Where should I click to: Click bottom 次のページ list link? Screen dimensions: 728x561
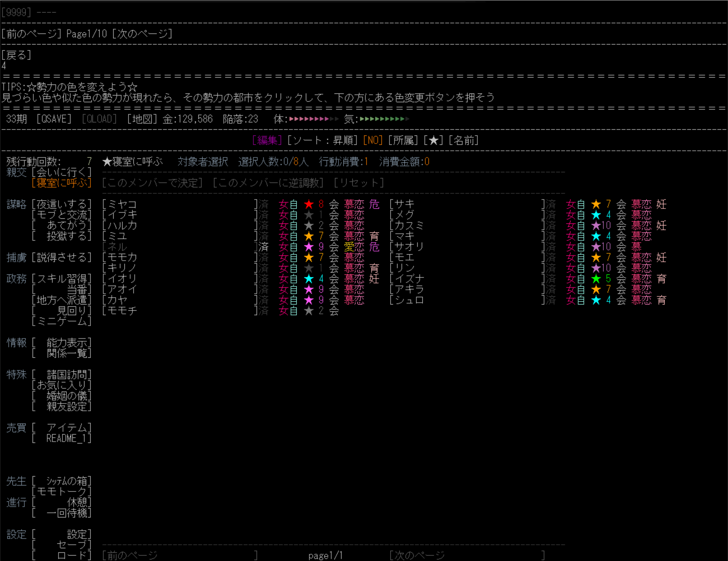point(467,555)
